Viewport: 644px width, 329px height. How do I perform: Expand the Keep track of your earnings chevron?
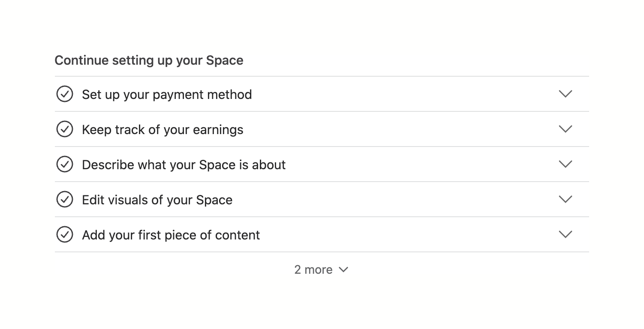[x=566, y=129]
